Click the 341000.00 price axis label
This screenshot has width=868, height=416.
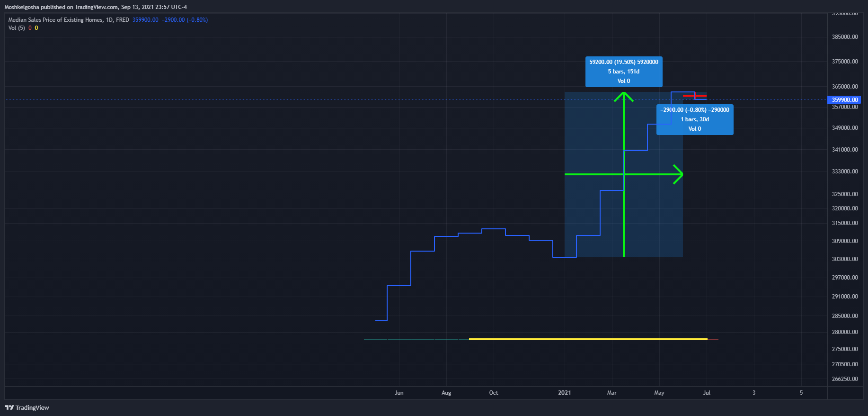coord(845,150)
